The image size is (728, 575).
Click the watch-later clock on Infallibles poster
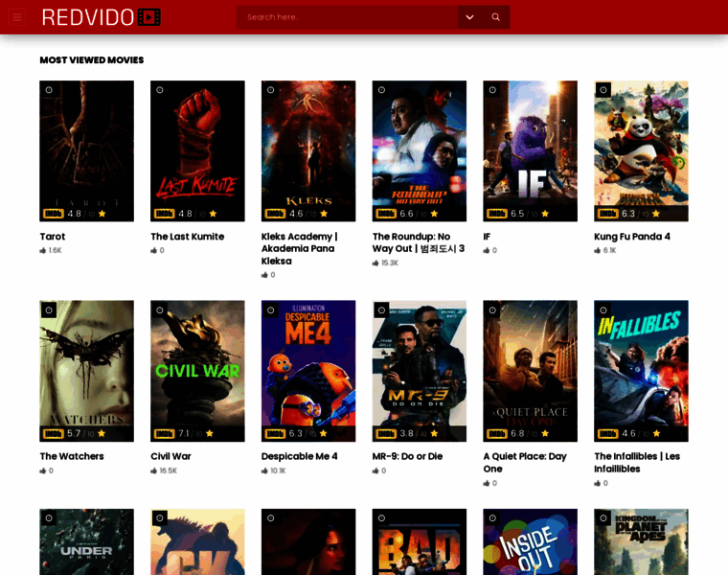(603, 310)
